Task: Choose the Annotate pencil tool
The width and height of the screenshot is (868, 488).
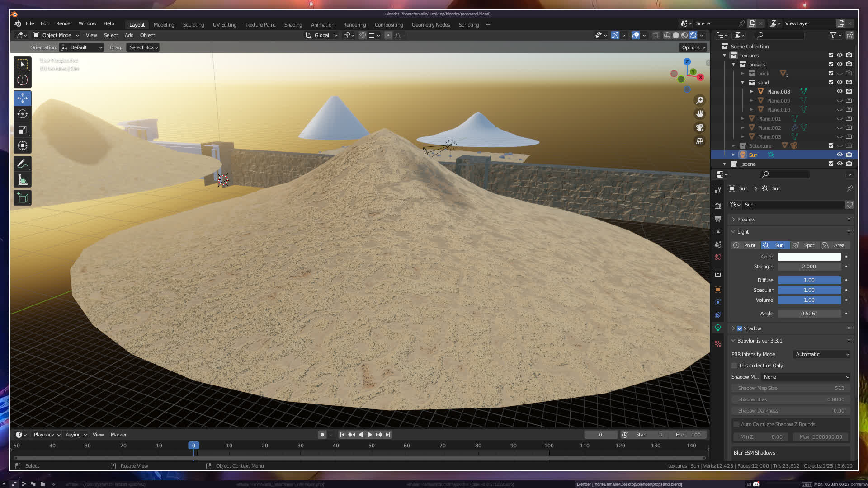Action: pos(23,164)
